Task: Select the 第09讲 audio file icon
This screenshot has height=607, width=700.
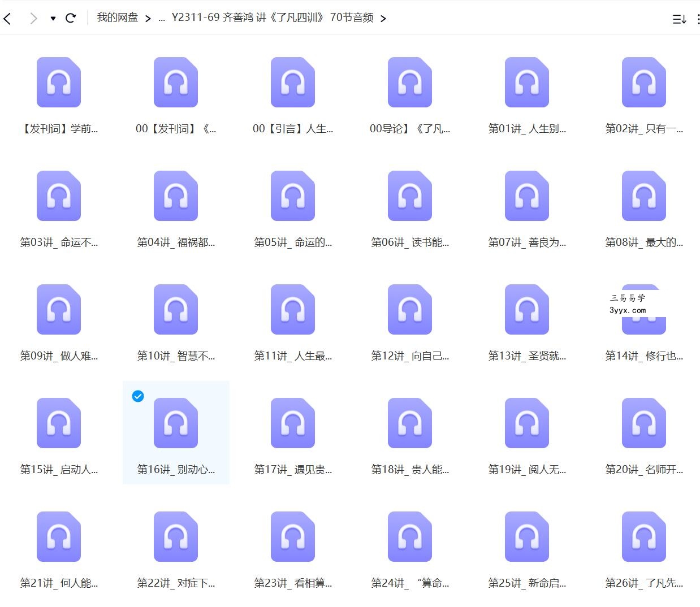Action: click(x=59, y=309)
